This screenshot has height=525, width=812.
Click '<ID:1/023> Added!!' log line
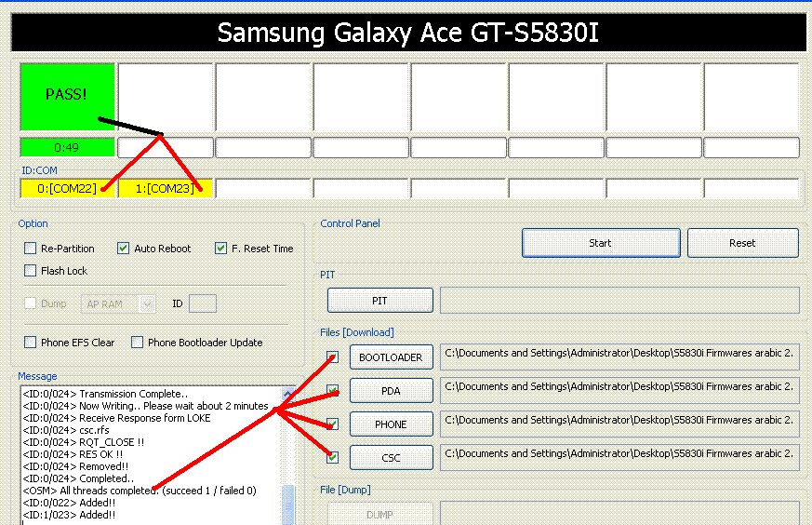pos(70,515)
